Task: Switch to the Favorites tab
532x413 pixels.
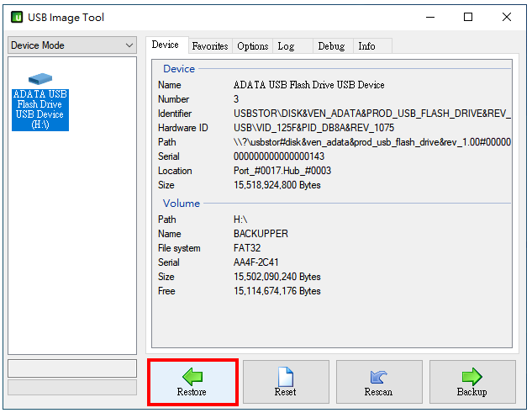Action: coord(210,46)
